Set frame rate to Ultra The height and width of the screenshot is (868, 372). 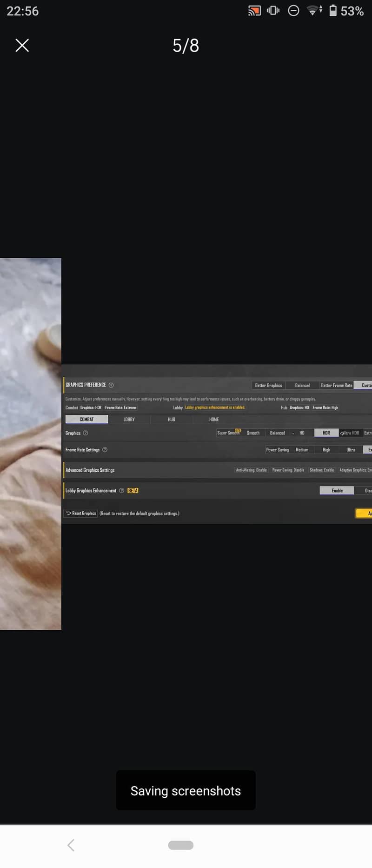pyautogui.click(x=351, y=450)
